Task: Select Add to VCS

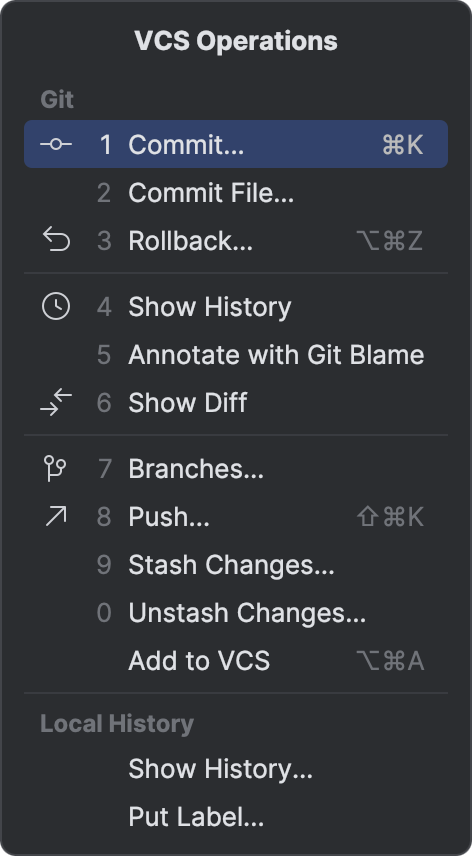Action: click(236, 661)
